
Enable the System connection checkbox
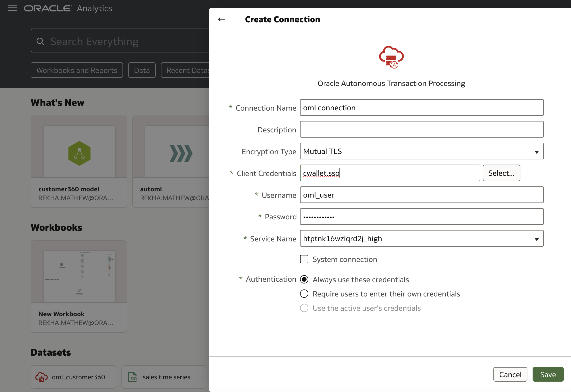304,259
